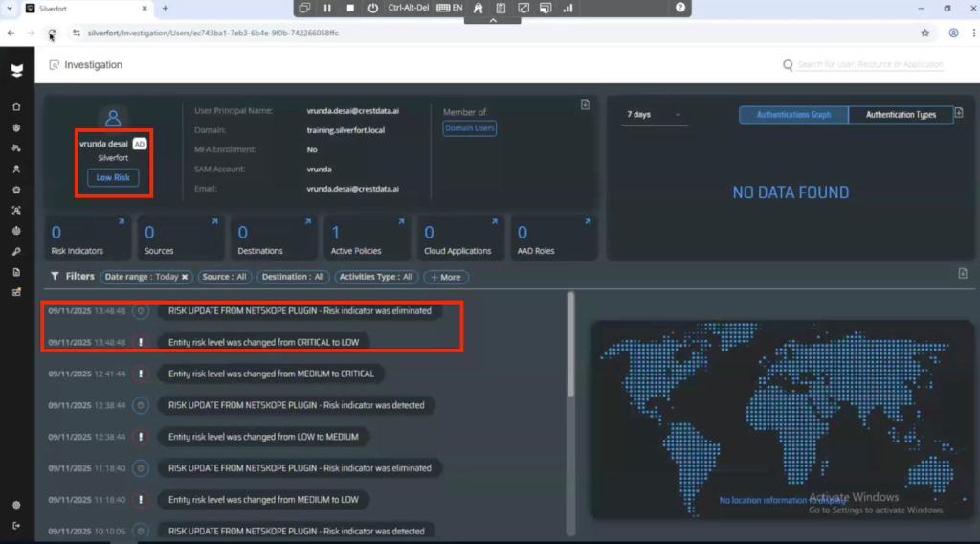Click the browser address bar URL
980x544 pixels.
(x=213, y=34)
